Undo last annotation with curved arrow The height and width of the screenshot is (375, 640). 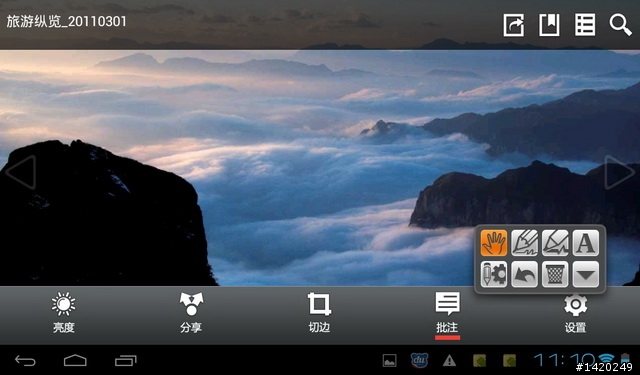[x=524, y=274]
